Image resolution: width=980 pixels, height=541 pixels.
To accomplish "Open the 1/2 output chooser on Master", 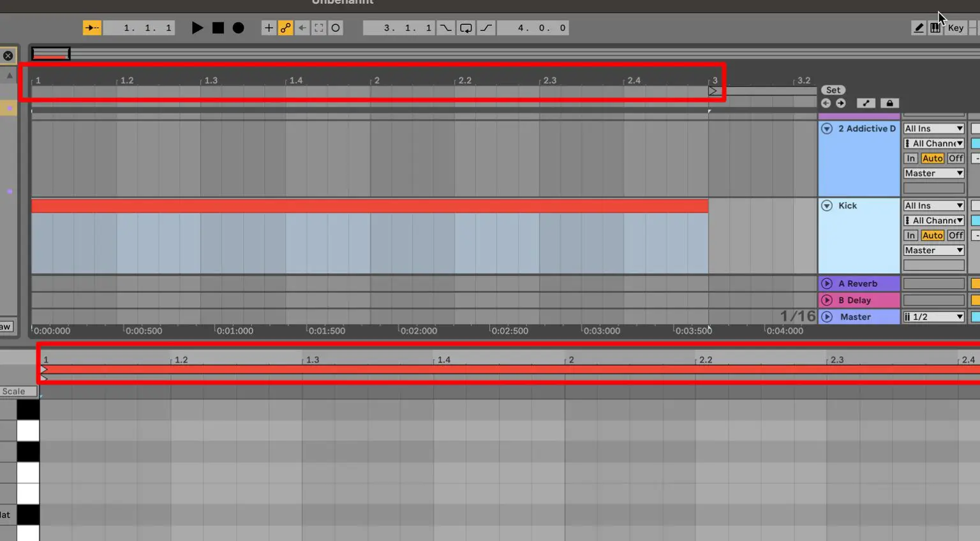I will coord(933,316).
